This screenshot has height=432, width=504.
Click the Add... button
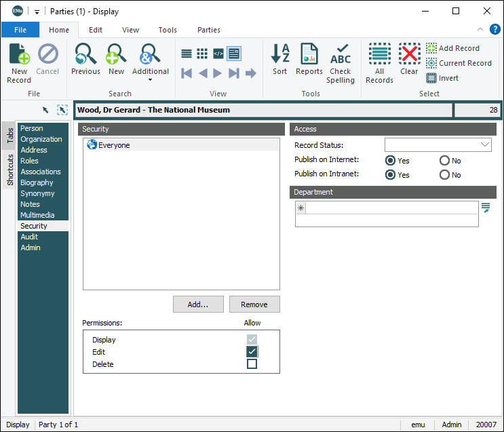tap(198, 305)
